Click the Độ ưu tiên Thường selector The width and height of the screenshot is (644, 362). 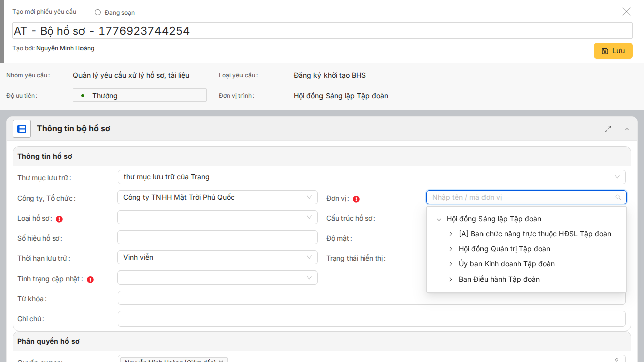pyautogui.click(x=140, y=96)
